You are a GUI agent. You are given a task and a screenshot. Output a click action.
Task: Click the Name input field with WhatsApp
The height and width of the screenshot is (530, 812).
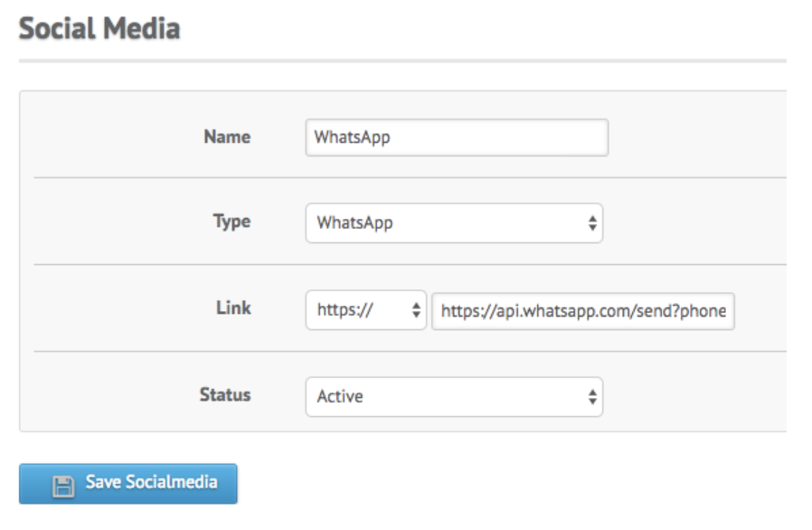coord(457,137)
